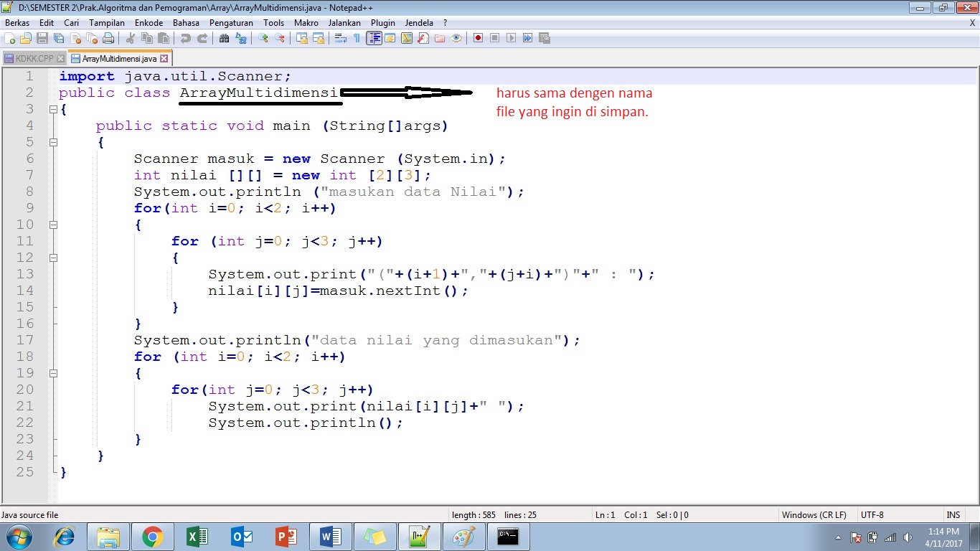This screenshot has height=551, width=980.
Task: Collapse the class body fold at line 3
Action: 54,109
